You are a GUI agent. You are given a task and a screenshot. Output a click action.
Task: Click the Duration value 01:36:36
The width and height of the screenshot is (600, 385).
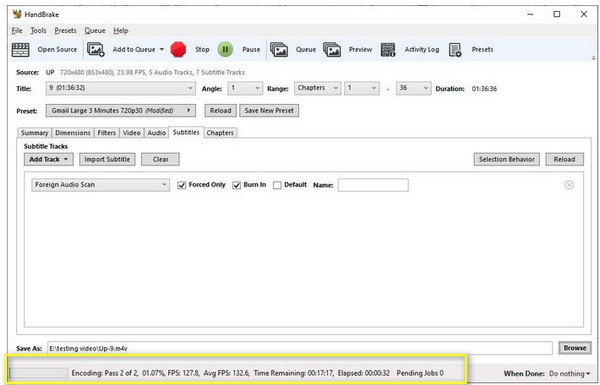point(484,89)
